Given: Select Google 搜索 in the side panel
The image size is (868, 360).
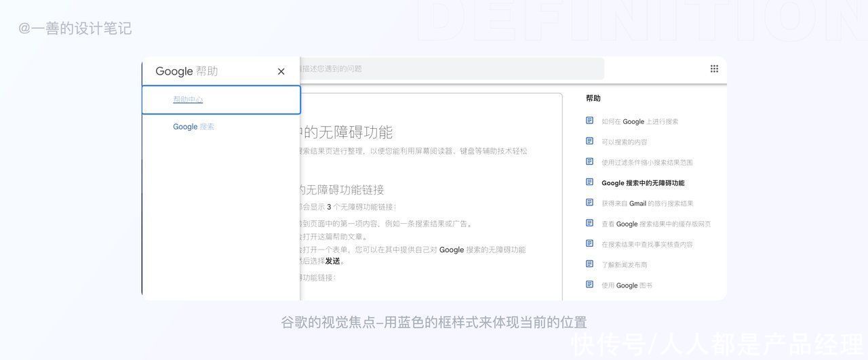Looking at the screenshot, I should pyautogui.click(x=193, y=127).
